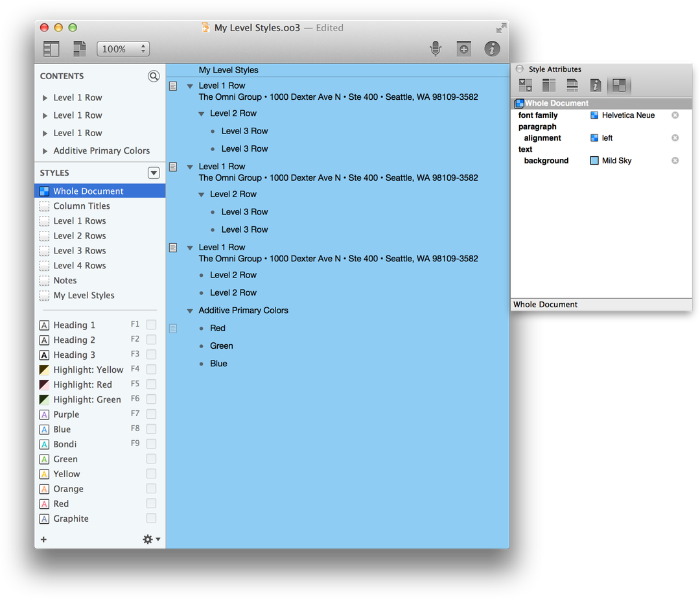Click the Bondi named style icon
This screenshot has width=700, height=599.
tap(44, 444)
